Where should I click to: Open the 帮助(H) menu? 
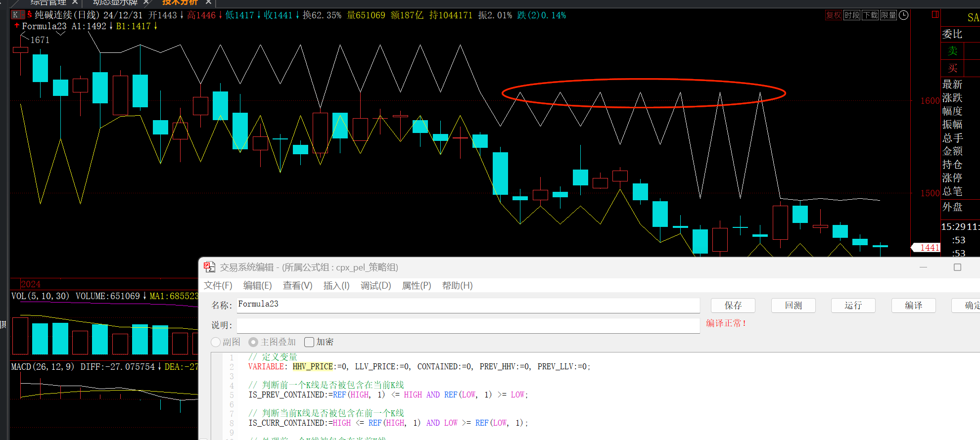pyautogui.click(x=458, y=286)
